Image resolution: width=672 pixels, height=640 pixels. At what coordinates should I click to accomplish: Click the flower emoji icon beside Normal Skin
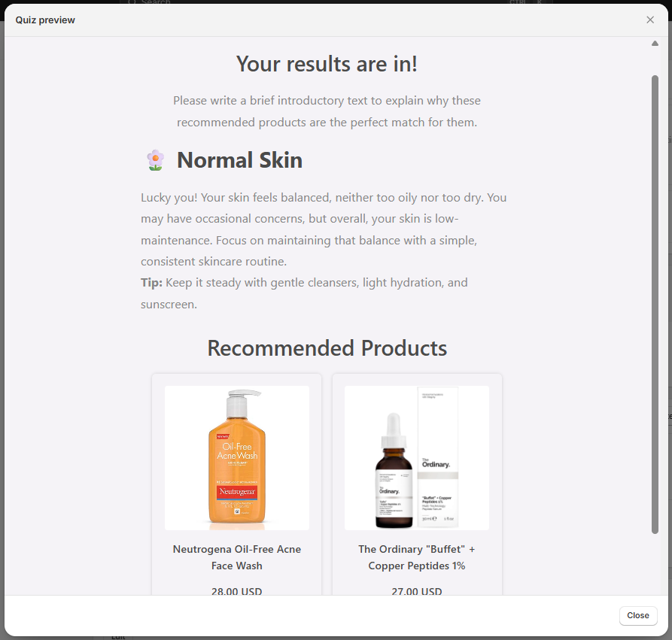tap(155, 160)
